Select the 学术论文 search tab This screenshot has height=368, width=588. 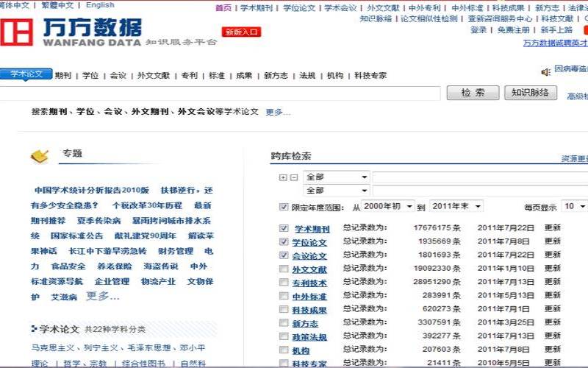click(26, 74)
